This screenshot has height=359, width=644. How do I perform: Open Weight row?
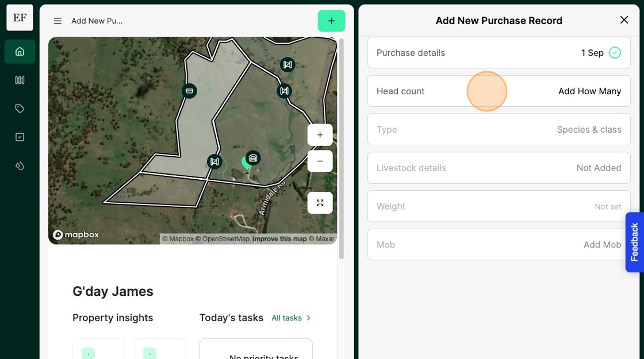(499, 206)
